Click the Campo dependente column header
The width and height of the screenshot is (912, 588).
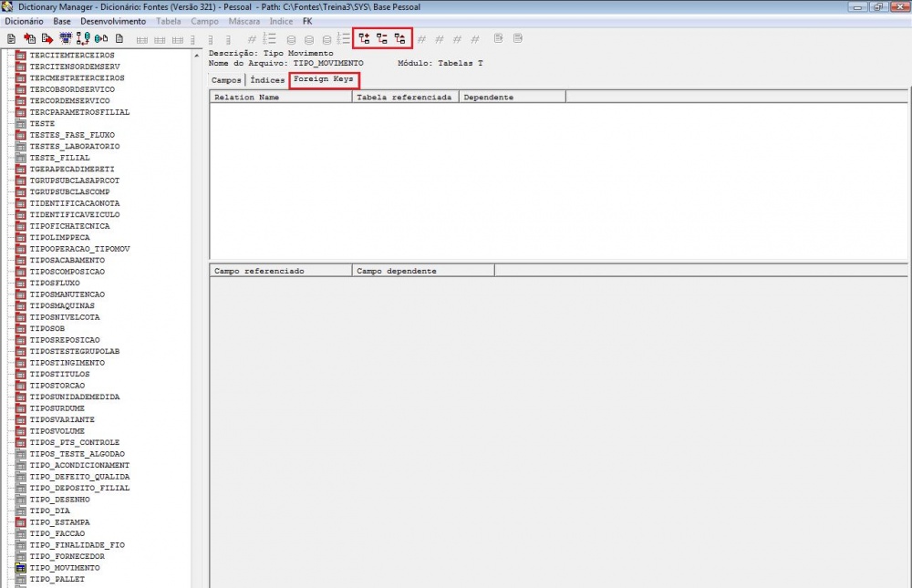tap(422, 271)
